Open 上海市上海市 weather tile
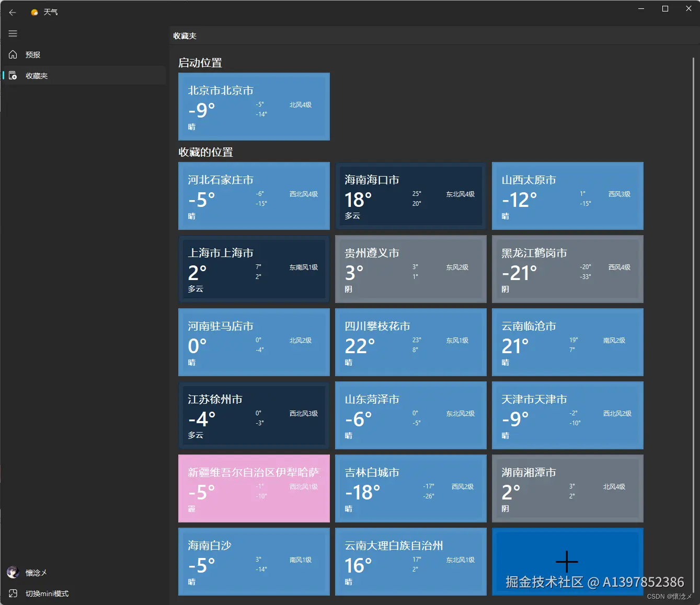Image resolution: width=700 pixels, height=605 pixels. click(254, 269)
